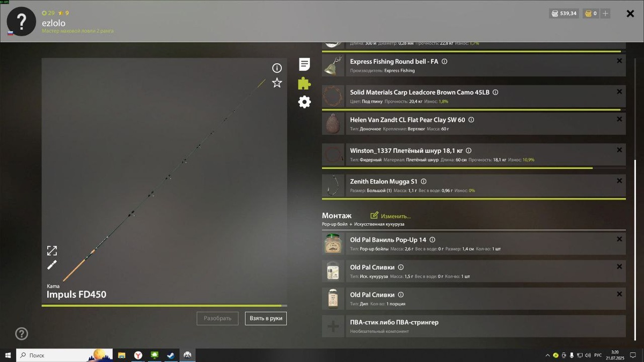Remove Solid Materials Carp Leadcore
This screenshot has width=644, height=362.
pos(619,92)
